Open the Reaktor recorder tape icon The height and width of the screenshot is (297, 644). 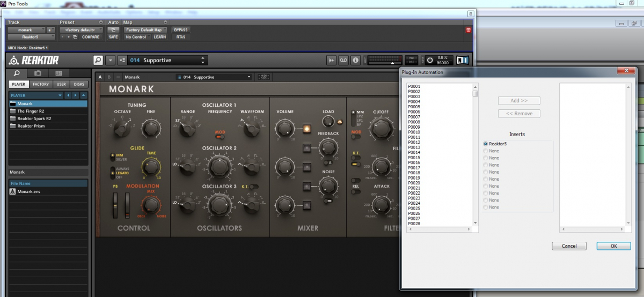coord(344,61)
